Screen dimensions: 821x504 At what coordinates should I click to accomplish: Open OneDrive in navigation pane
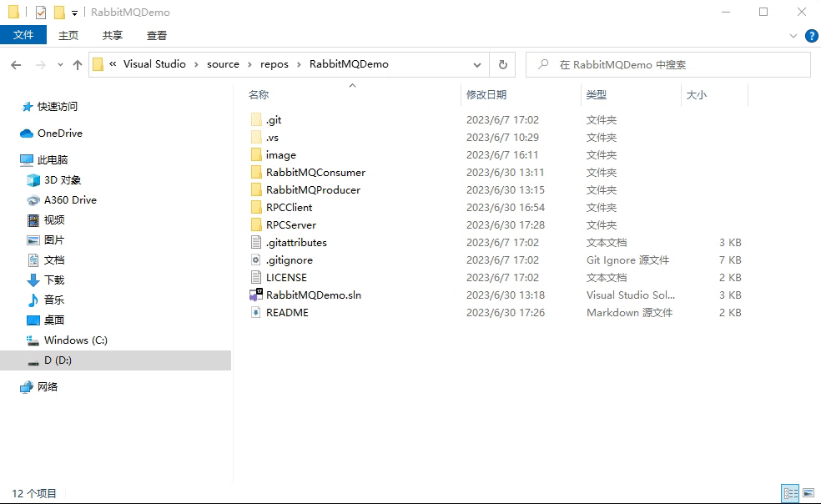click(x=52, y=134)
